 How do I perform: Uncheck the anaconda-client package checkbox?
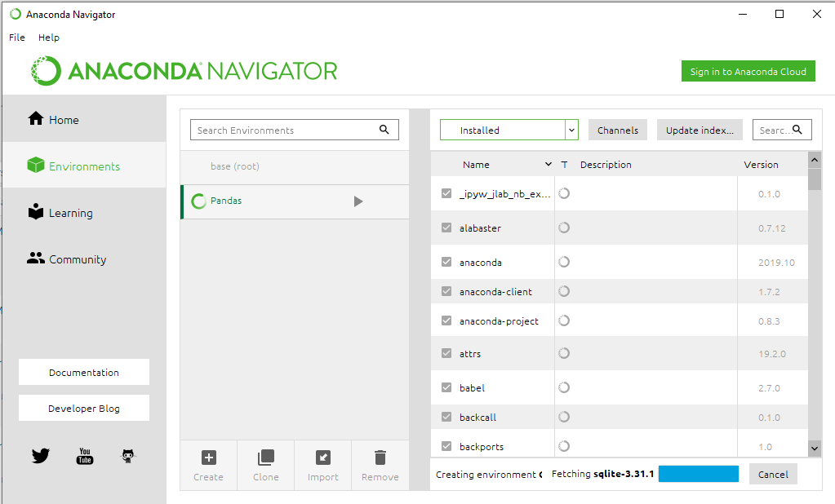pyautogui.click(x=446, y=291)
